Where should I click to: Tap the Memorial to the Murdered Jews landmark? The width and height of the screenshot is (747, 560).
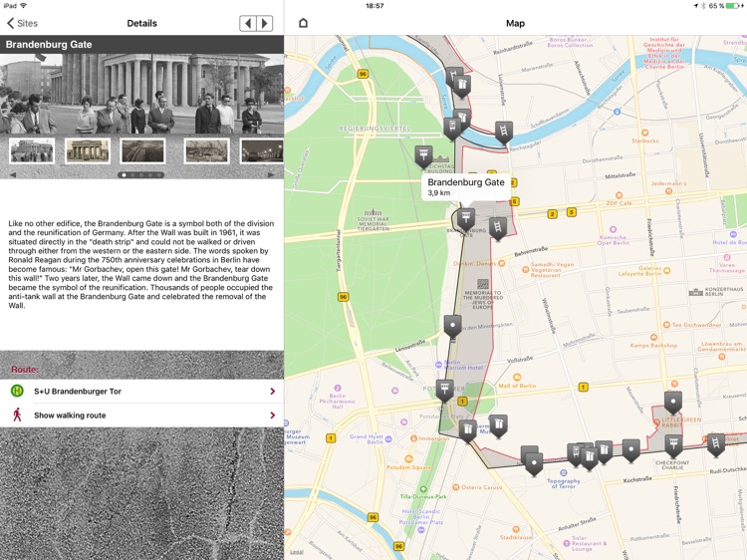(483, 295)
